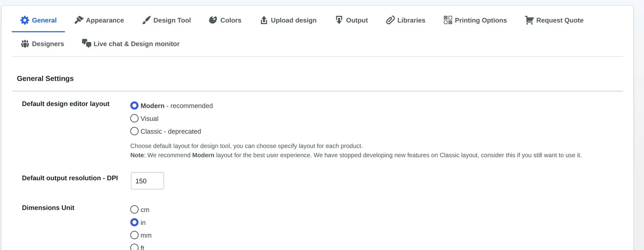The height and width of the screenshot is (250, 644).
Task: Click the grid icon beside Printing Options
Action: click(448, 20)
